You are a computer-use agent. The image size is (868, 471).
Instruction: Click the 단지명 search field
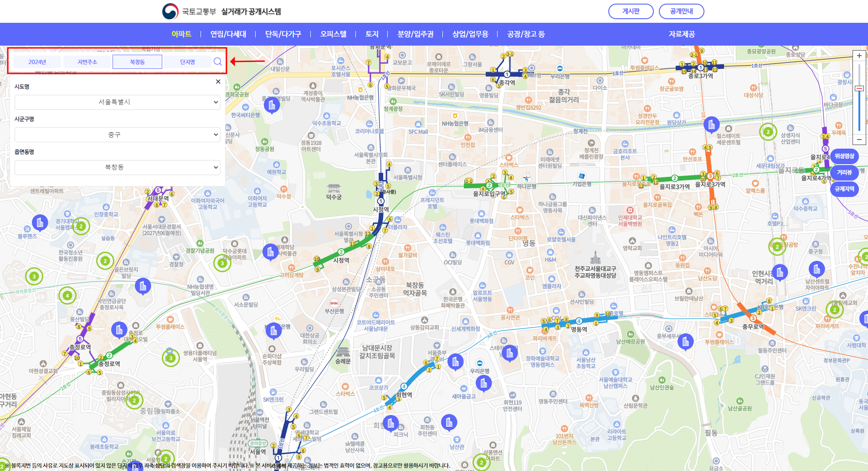pyautogui.click(x=187, y=62)
